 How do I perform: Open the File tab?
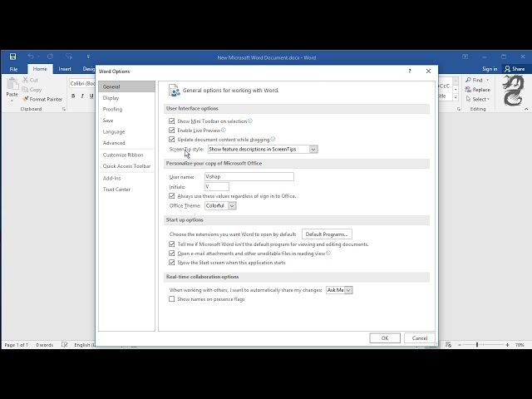coord(13,69)
